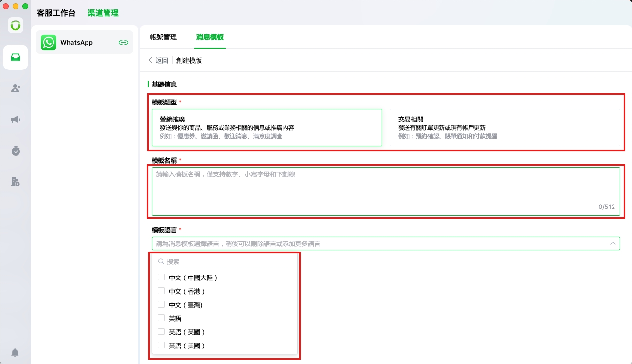The image size is (632, 364).
Task: Open the inbox icon in left sidebar
Action: [x=16, y=57]
